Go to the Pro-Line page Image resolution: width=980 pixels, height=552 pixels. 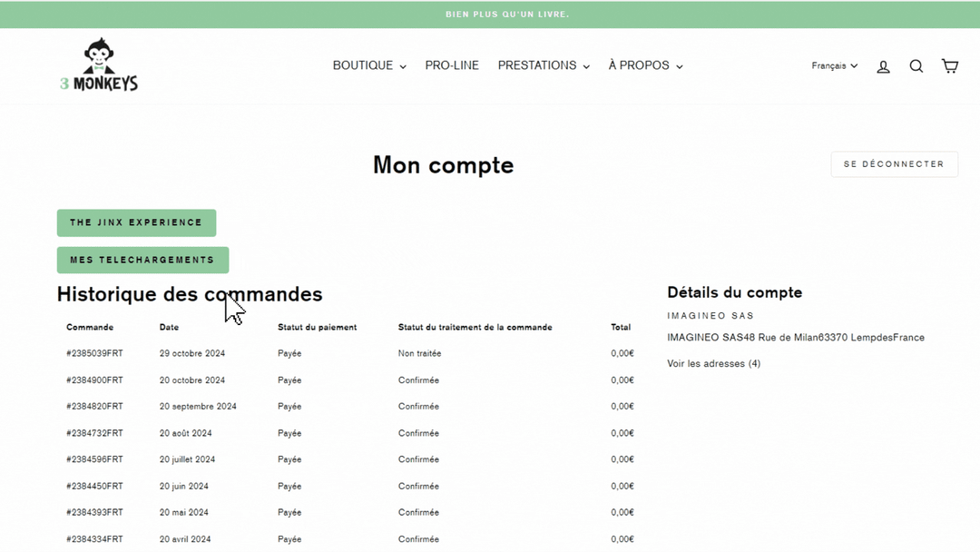tap(452, 65)
